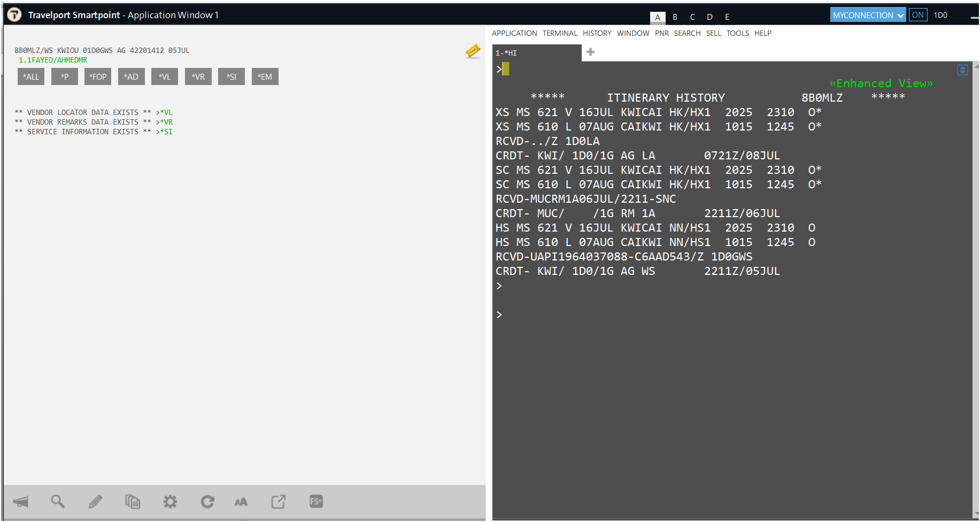Click the *VR button
Image resolution: width=980 pixels, height=522 pixels.
[x=198, y=76]
